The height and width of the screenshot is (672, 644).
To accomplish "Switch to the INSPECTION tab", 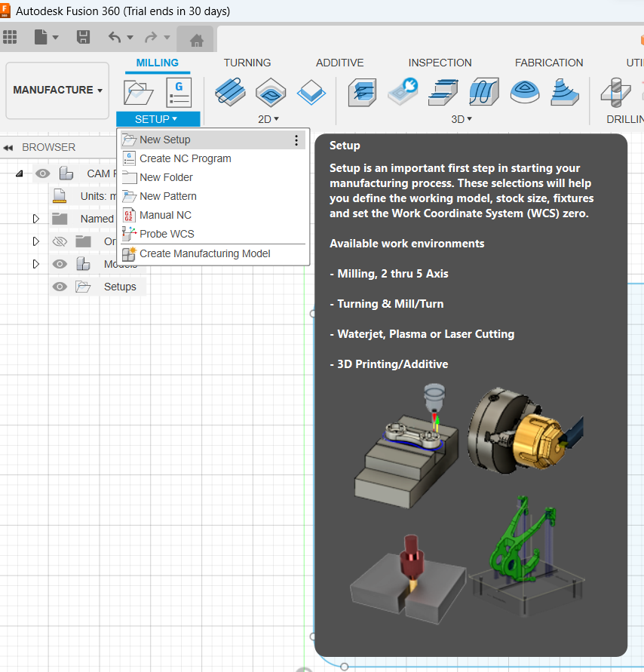I will pos(440,63).
